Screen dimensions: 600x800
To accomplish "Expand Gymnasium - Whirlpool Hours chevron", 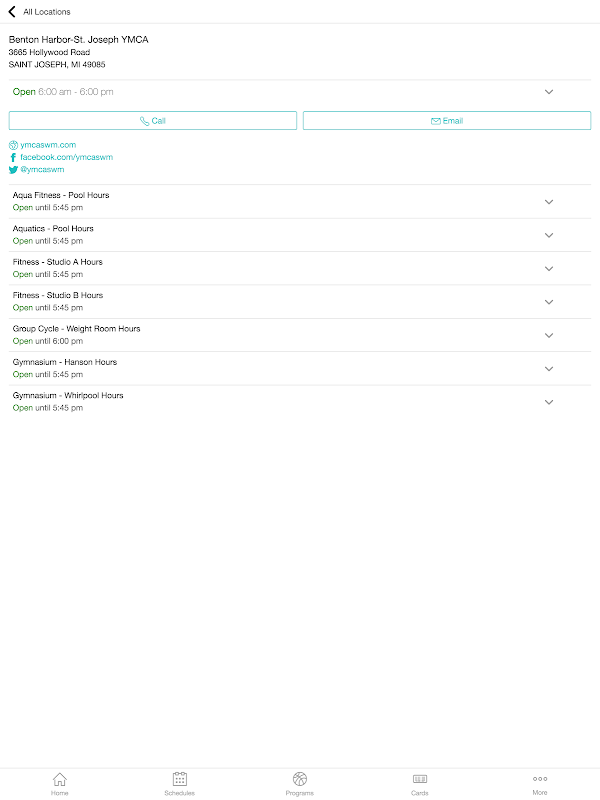I will [549, 403].
